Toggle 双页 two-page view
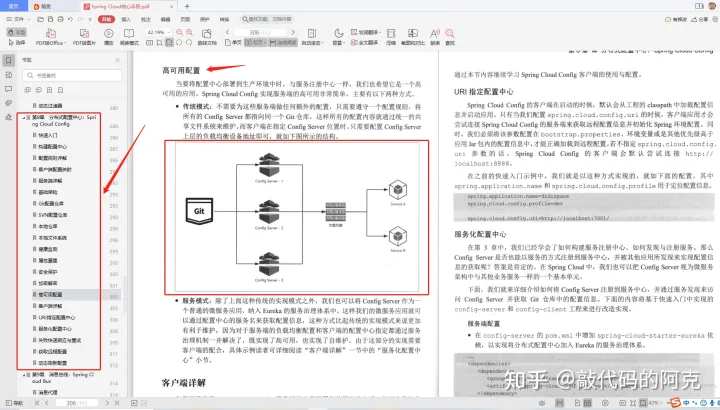 [x=255, y=42]
